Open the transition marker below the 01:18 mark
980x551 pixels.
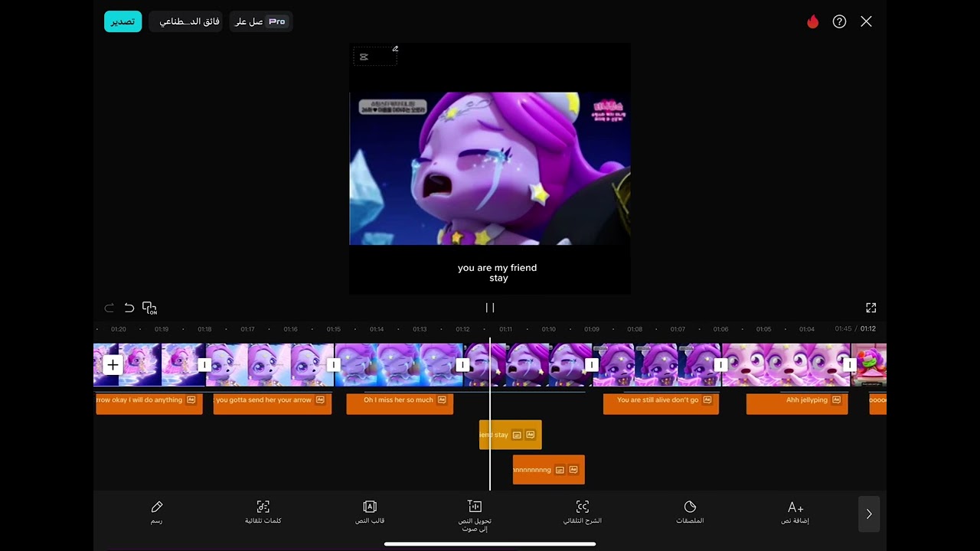pos(204,365)
